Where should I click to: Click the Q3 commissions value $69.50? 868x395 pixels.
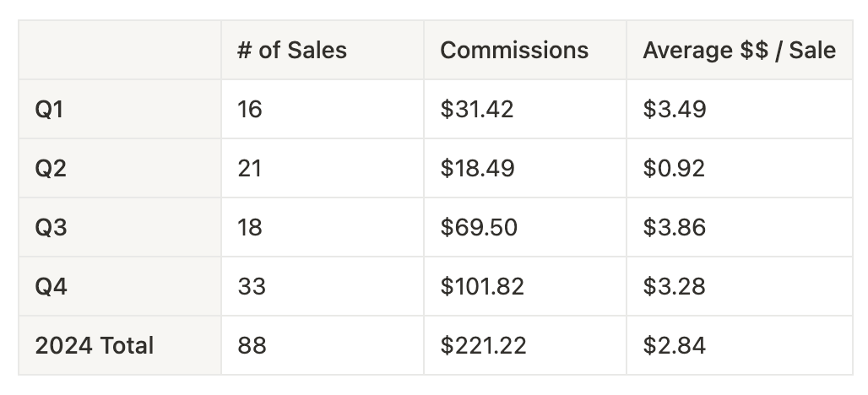point(479,228)
